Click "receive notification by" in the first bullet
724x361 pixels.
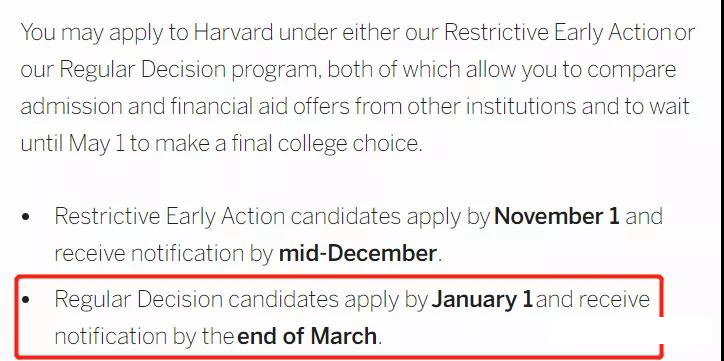[x=164, y=254]
